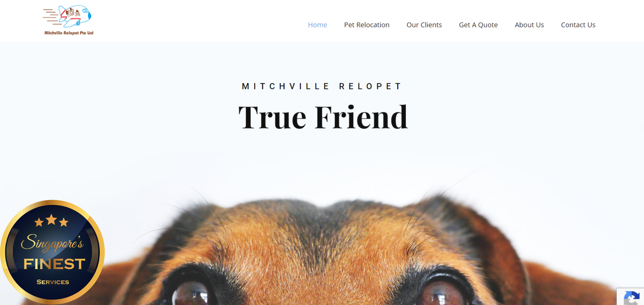Click the reCAPTCHA badge icon
The width and height of the screenshot is (644, 305).
[x=631, y=298]
